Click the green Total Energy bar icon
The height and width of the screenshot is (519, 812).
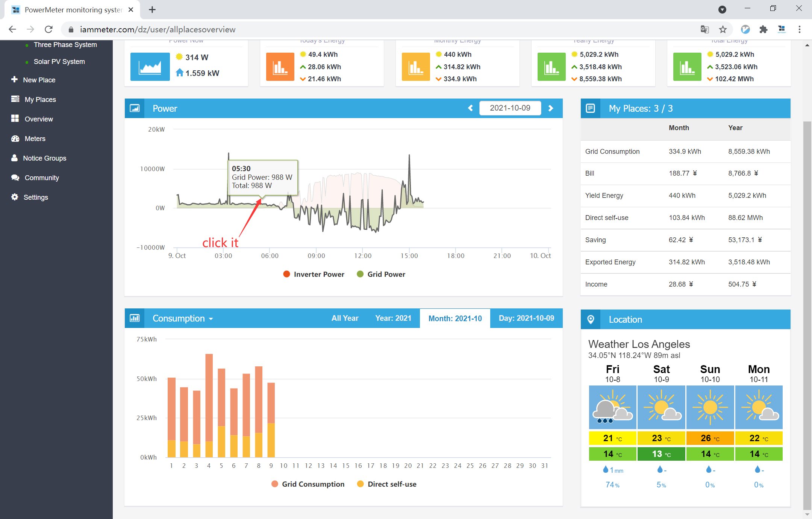coord(687,67)
